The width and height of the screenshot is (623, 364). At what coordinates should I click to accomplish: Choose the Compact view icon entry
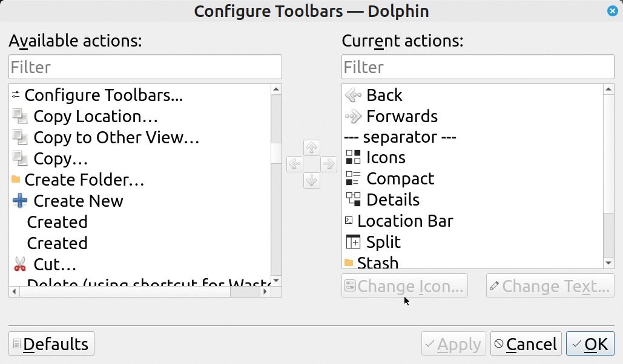(x=353, y=178)
